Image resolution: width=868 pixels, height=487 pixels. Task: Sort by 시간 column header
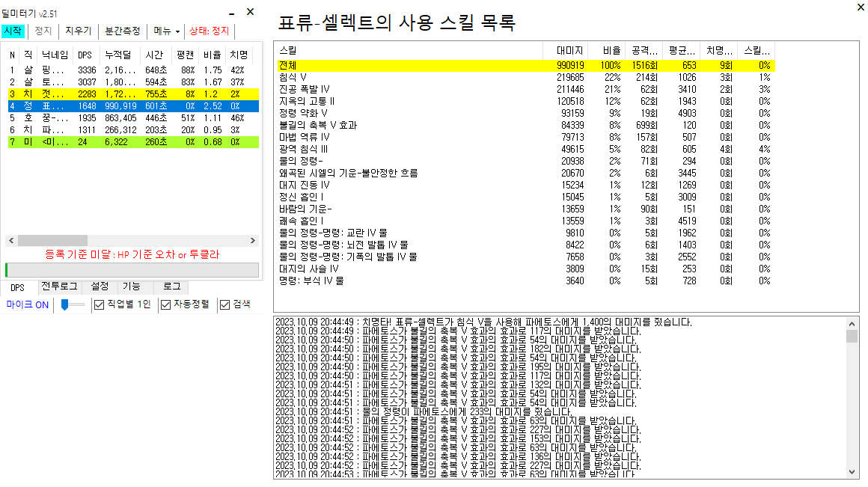[154, 55]
